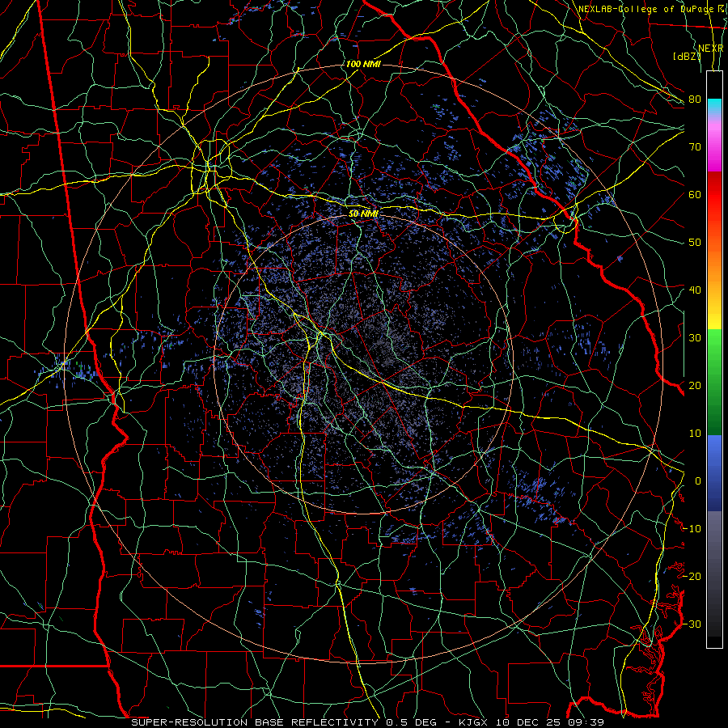728x728 pixels.
Task: Click the dBZ unit label above the color scale
Action: coord(687,57)
